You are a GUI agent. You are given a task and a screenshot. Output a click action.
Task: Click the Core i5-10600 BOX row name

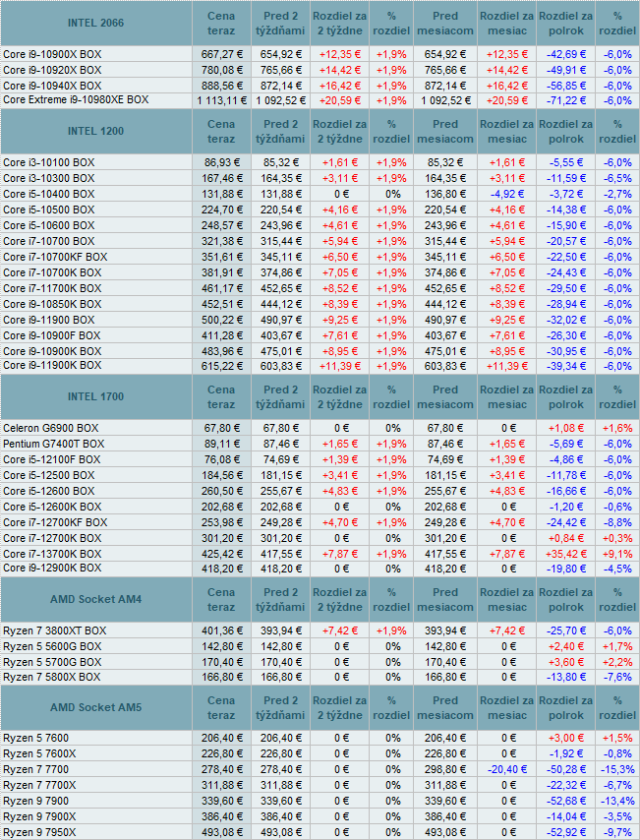click(49, 225)
